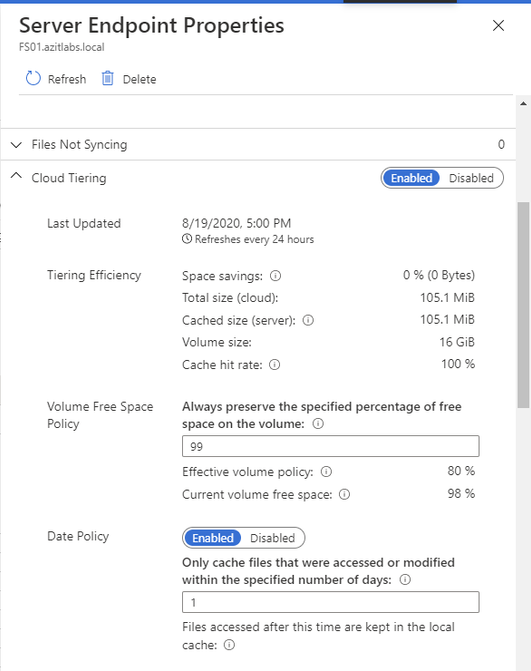The width and height of the screenshot is (531, 671).
Task: Select Enabled on Date Policy toggle
Action: (213, 538)
